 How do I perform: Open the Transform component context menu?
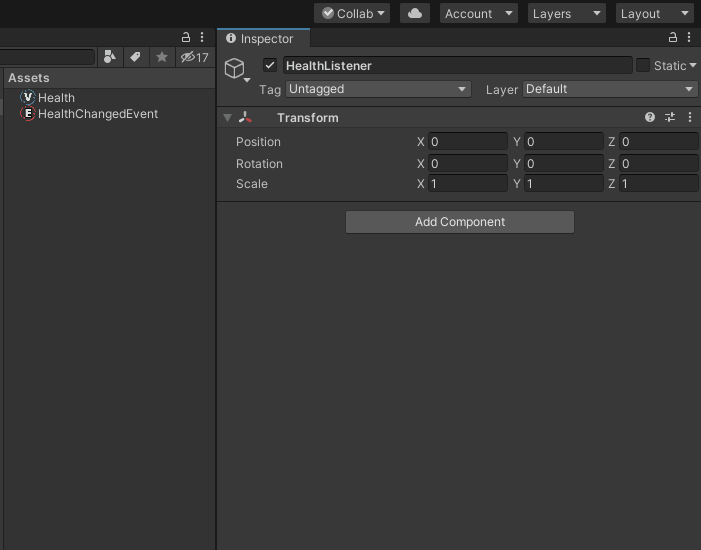[690, 117]
